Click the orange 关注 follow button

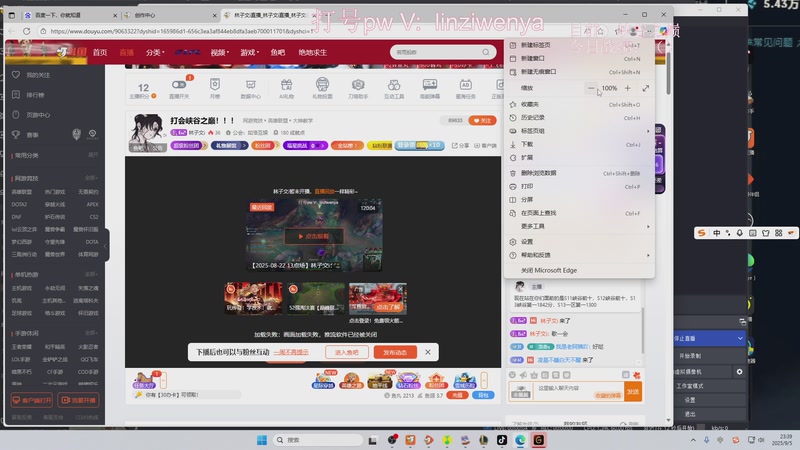[482, 120]
